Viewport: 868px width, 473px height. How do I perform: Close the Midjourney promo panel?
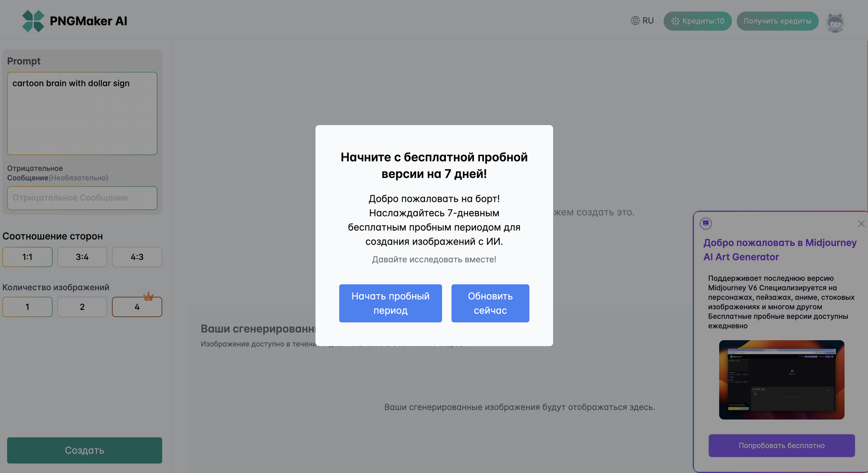(x=861, y=224)
